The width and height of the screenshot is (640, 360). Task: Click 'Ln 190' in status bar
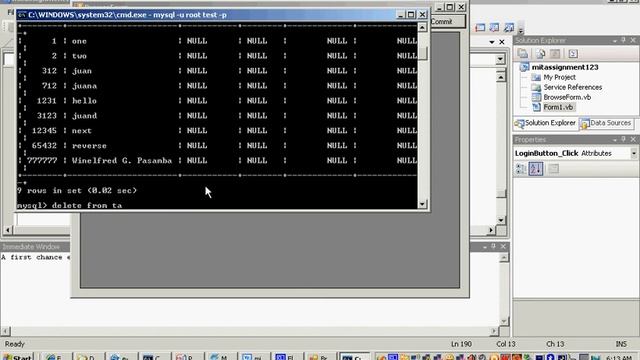tap(461, 344)
